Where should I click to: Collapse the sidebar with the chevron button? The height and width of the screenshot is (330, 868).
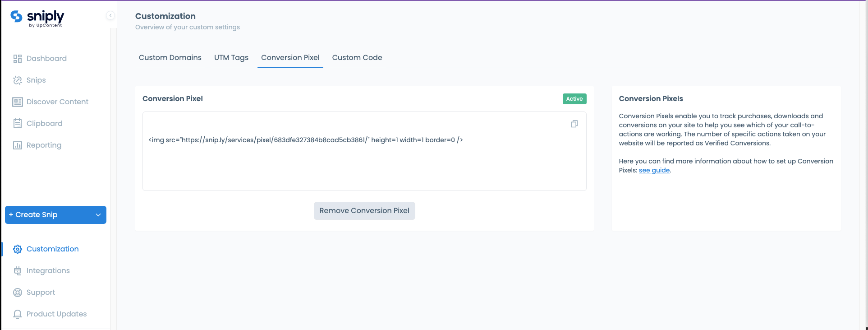110,16
